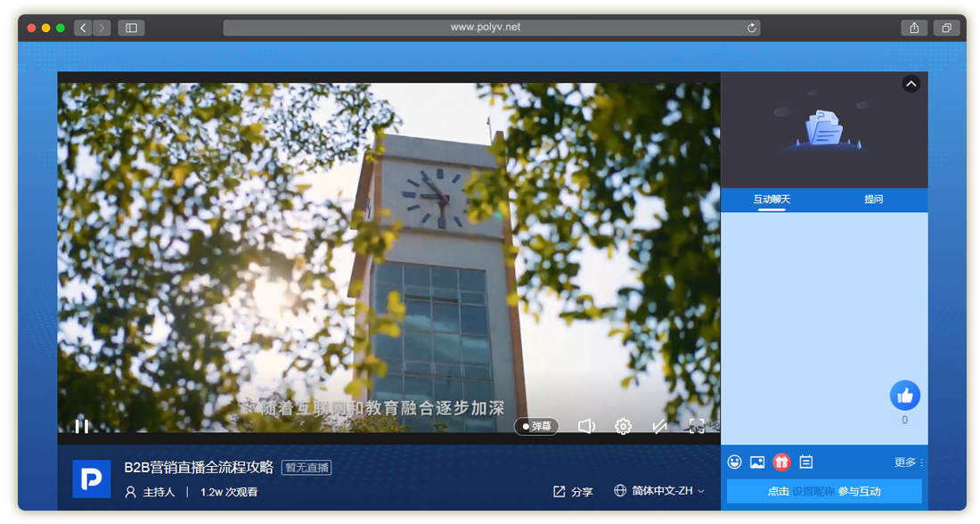This screenshot has height=524, width=980.
Task: Click the www.polyv.net address bar
Action: (x=486, y=28)
